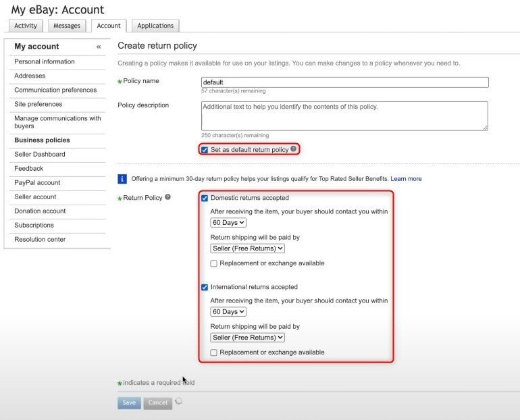Image resolution: width=520 pixels, height=420 pixels.
Task: Switch to the Applications tab
Action: point(155,26)
